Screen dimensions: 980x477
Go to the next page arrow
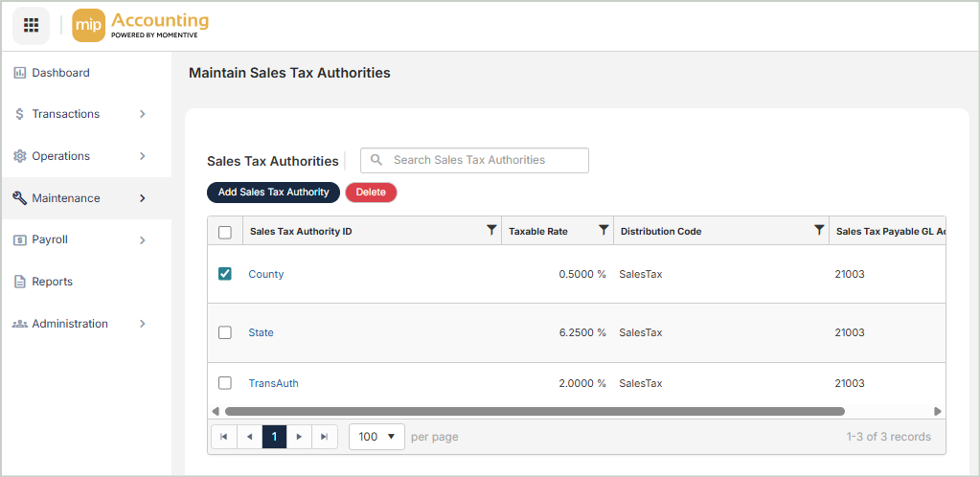[299, 437]
